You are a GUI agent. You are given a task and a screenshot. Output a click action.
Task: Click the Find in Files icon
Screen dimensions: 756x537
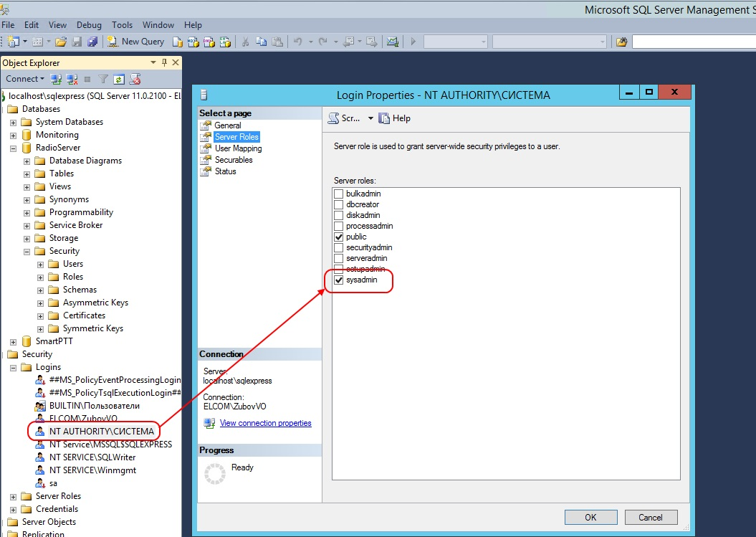pyautogui.click(x=621, y=42)
